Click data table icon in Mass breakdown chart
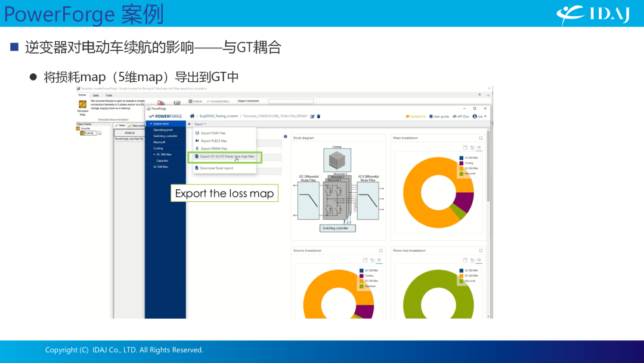The height and width of the screenshot is (363, 644). tap(472, 147)
